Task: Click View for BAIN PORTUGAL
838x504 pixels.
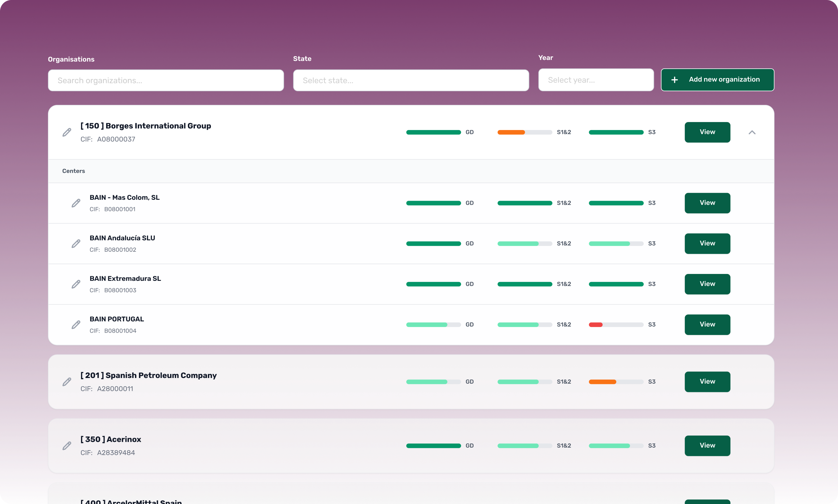Action: 707,325
